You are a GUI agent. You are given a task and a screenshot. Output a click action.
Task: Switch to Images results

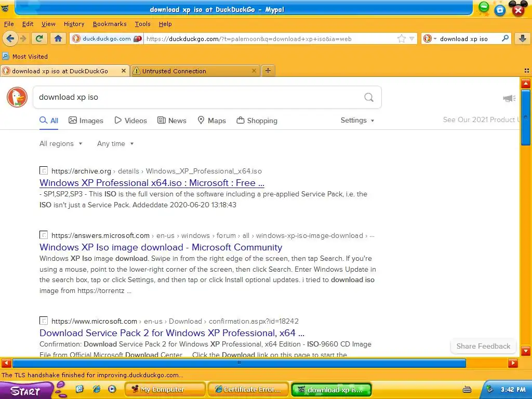click(86, 121)
